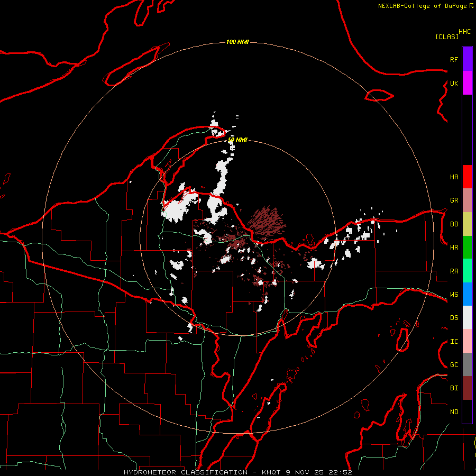This screenshot has width=476, height=476.
Task: Click the WS legend label text
Action: tap(454, 294)
